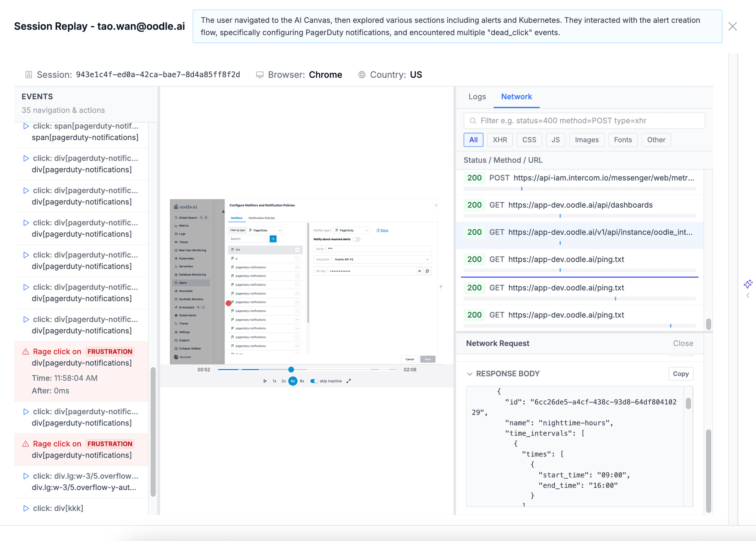
Task: Click the Synthetic Monitors icon in replay
Action: (176, 299)
